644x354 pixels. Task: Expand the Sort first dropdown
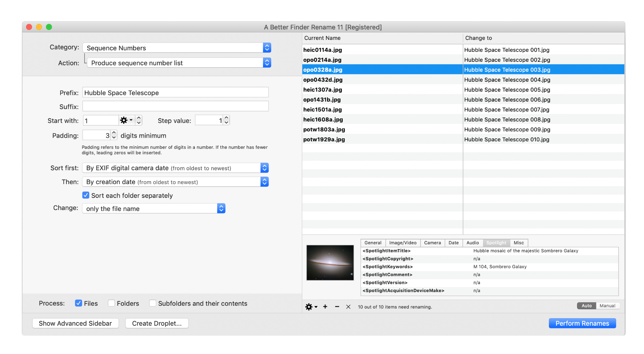[175, 168]
